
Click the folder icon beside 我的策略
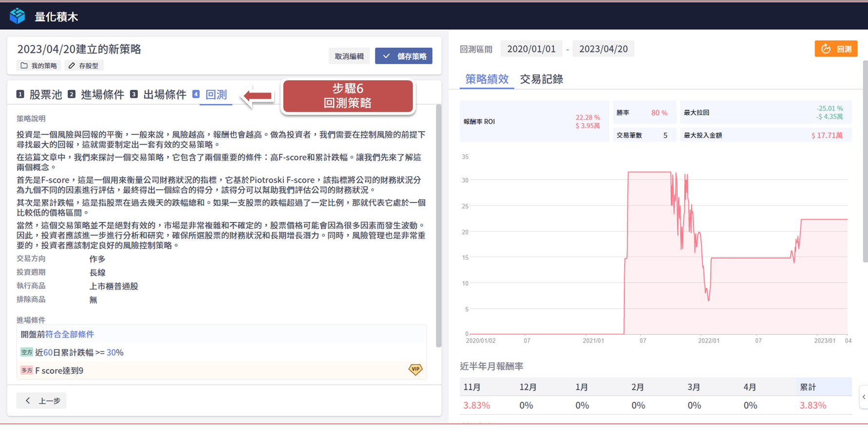tap(24, 66)
